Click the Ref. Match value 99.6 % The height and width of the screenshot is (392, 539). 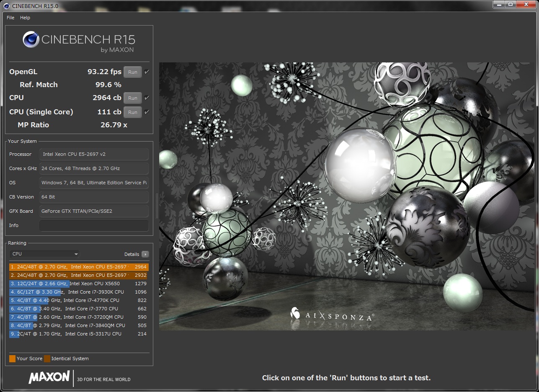[x=108, y=85]
